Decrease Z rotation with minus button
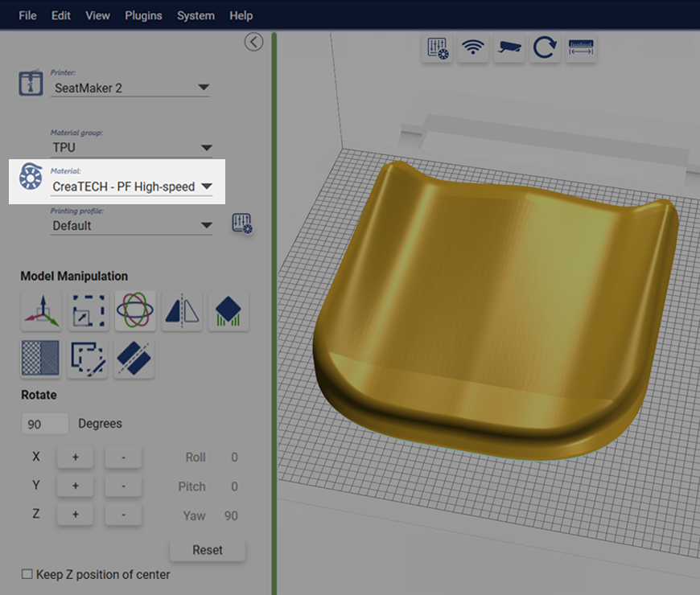700x595 pixels. point(123,515)
